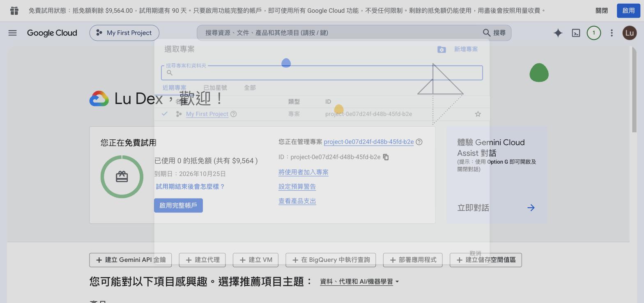The height and width of the screenshot is (303, 644).
Task: Click the gift icon in trial banner
Action: 14,11
